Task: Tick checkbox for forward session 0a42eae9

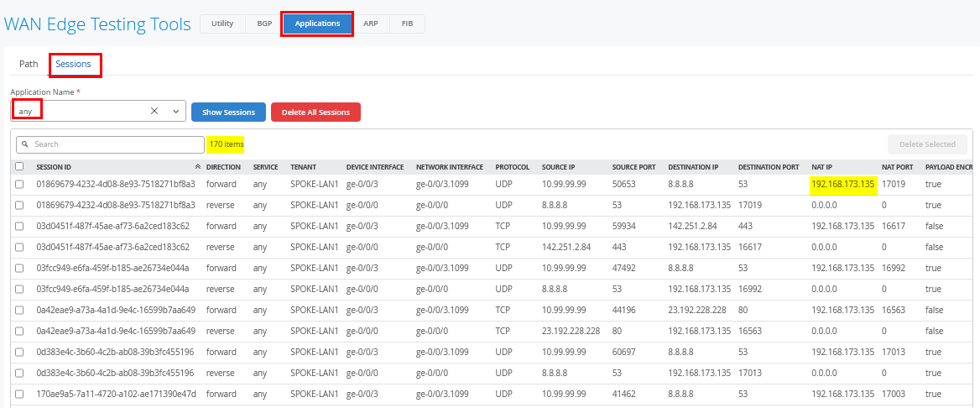Action: [x=19, y=310]
